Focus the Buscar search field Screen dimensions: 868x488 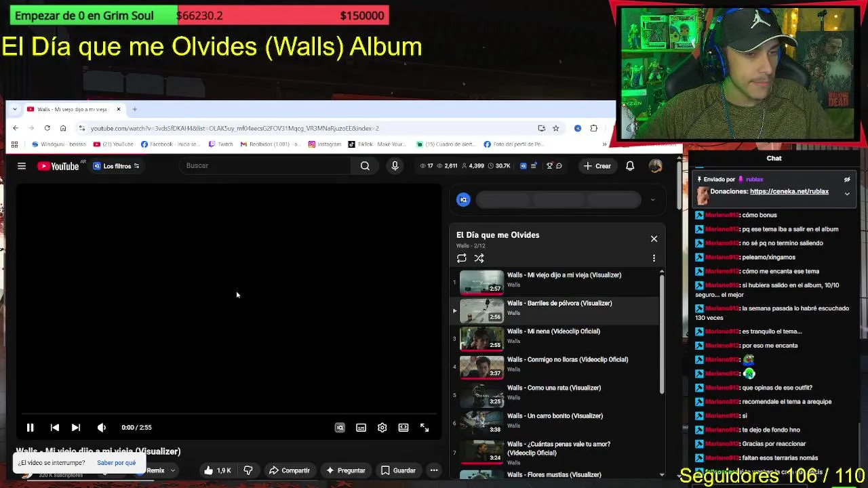point(266,165)
